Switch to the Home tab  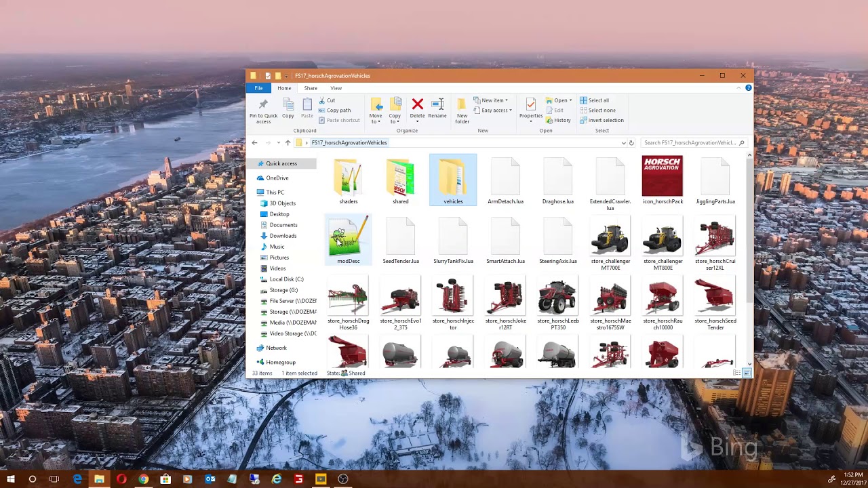click(x=284, y=88)
